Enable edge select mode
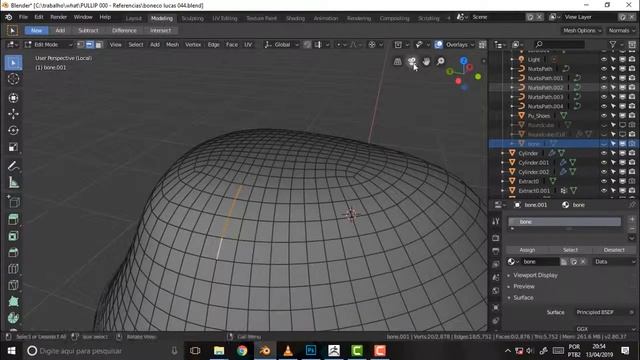Viewport: 640px width, 360px height. click(x=89, y=44)
